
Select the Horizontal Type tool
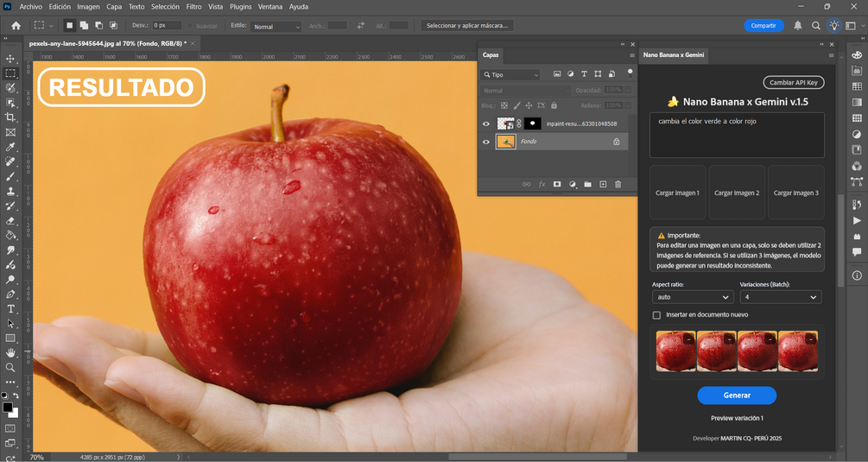[x=10, y=309]
